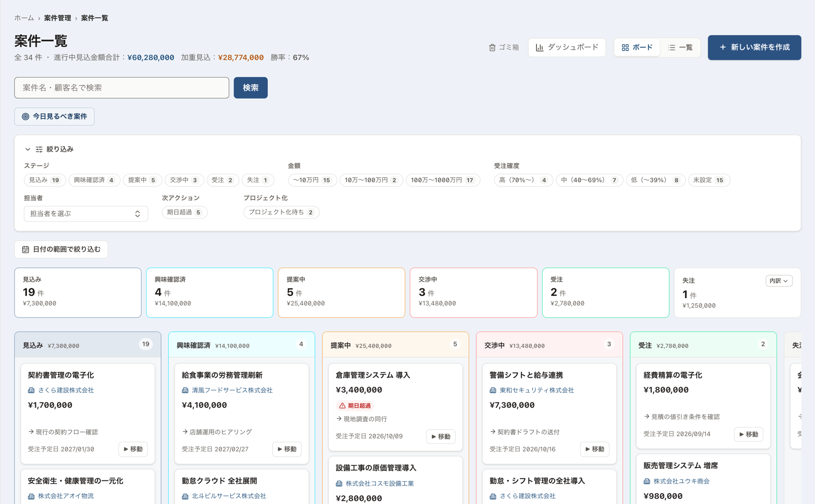The width and height of the screenshot is (815, 504).
Task: Open the 担当者を選ぶ dropdown
Action: point(86,214)
